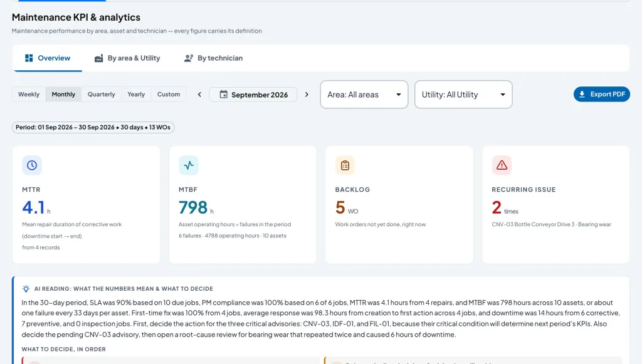Click the Backlog clipboard icon
Viewport: 642px width, 364px height.
(345, 165)
